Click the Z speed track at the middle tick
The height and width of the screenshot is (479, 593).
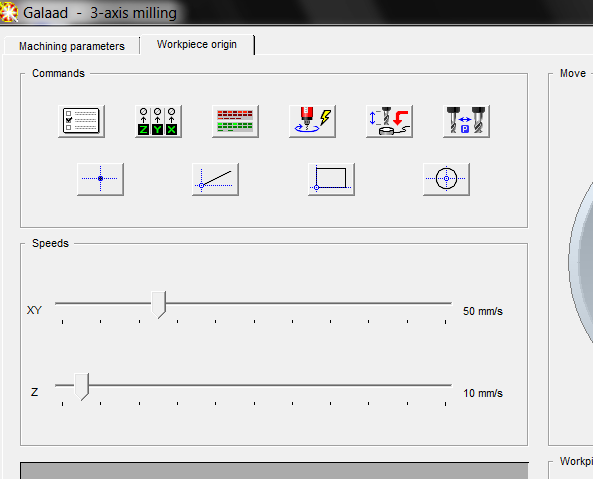[254, 385]
